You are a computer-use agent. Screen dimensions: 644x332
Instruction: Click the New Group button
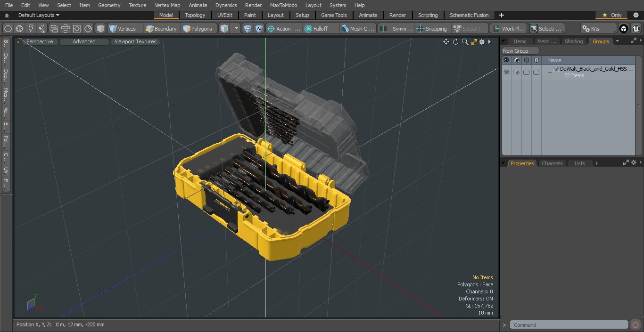coord(520,51)
